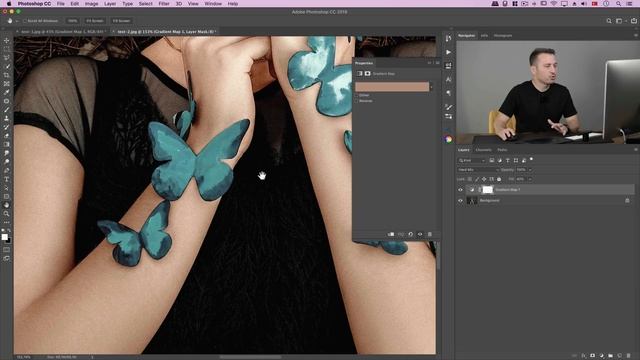The height and width of the screenshot is (360, 640).
Task: Click the delete layer trash icon
Action: click(x=629, y=356)
